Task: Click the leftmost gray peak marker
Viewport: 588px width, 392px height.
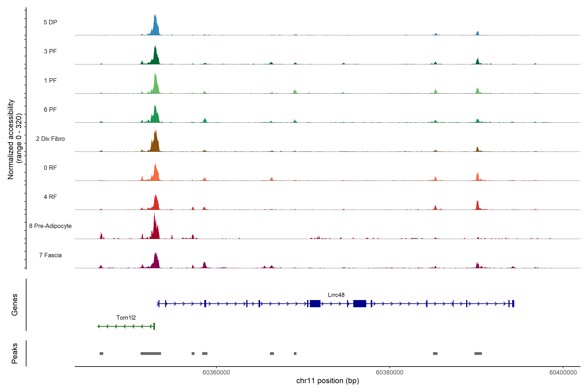Action: click(101, 353)
